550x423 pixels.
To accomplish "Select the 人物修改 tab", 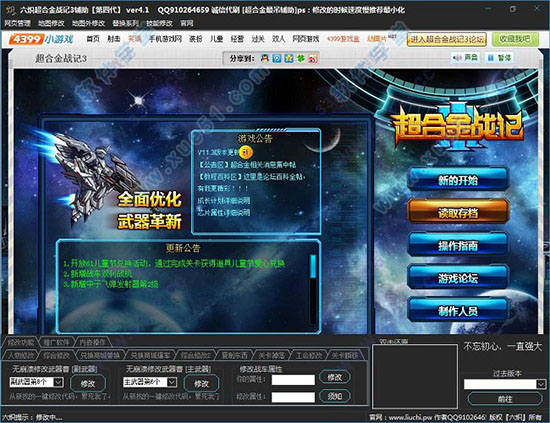I will pos(21,355).
